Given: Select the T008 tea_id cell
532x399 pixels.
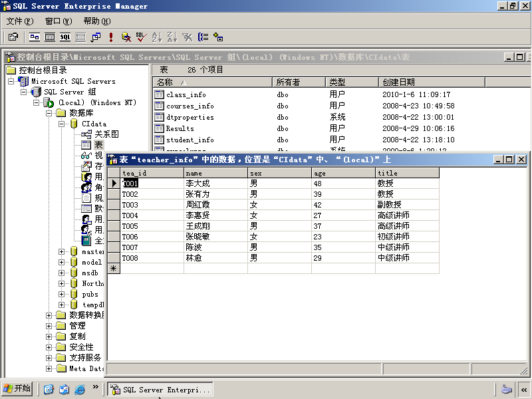Looking at the screenshot, I should 152,258.
